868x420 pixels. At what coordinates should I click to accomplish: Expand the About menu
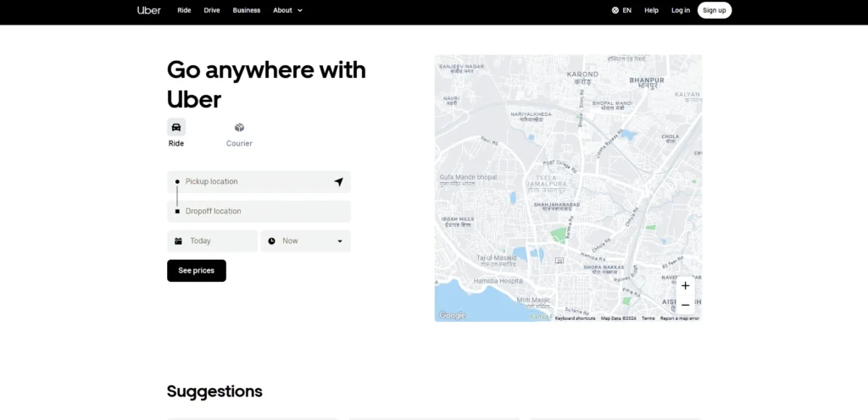pos(287,10)
